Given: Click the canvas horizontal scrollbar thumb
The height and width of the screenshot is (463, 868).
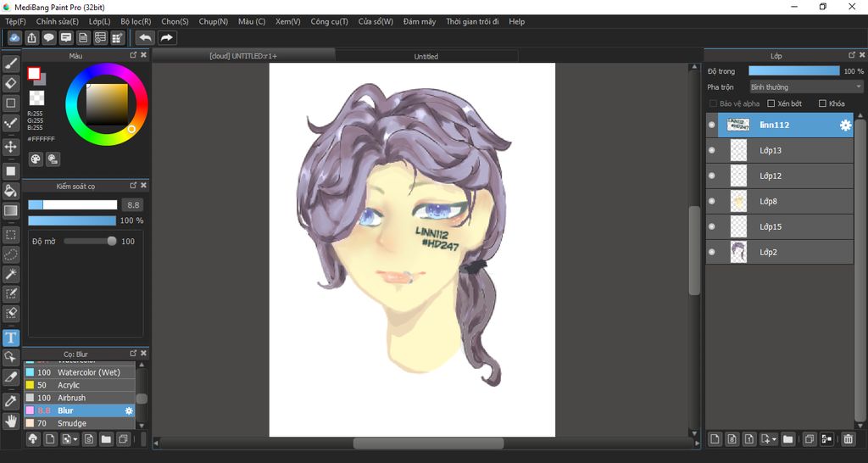Looking at the screenshot, I should pos(428,443).
